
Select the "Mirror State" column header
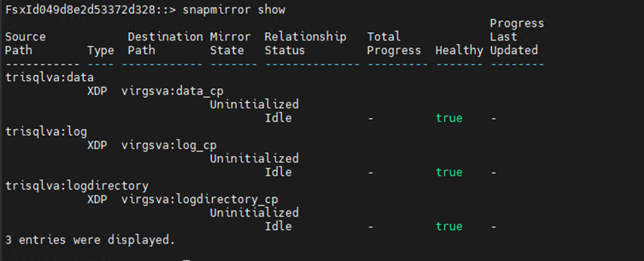click(230, 43)
